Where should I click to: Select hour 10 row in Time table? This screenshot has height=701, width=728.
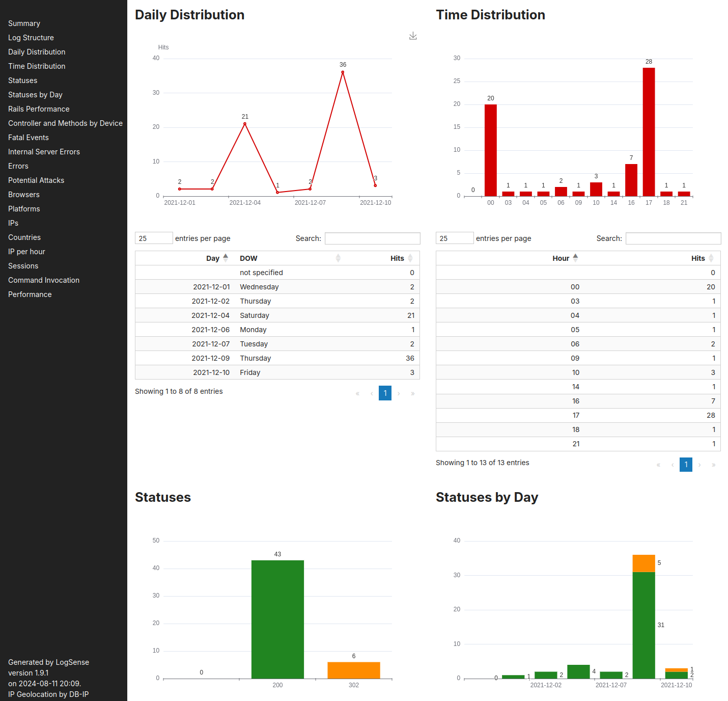tap(578, 372)
